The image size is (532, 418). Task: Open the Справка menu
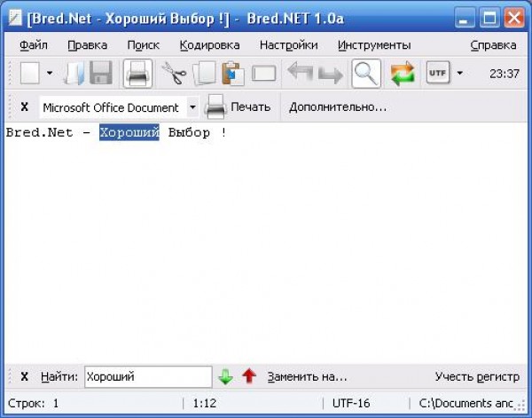click(x=493, y=45)
